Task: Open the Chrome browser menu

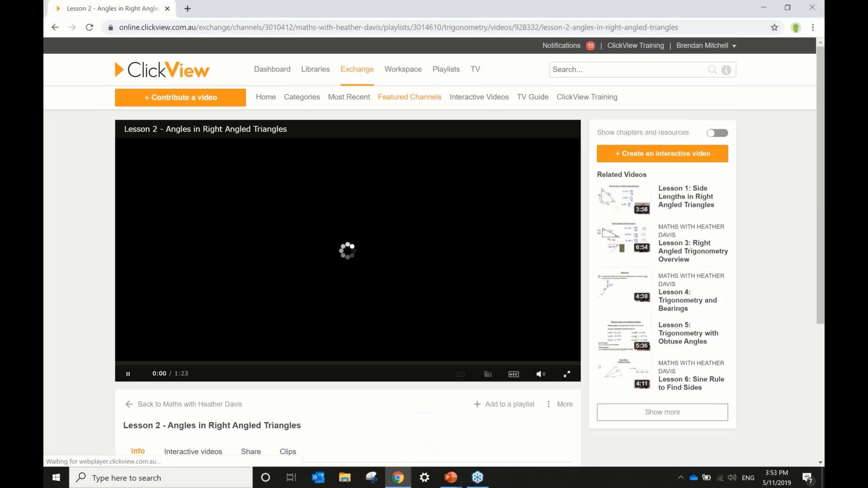Action: point(814,27)
